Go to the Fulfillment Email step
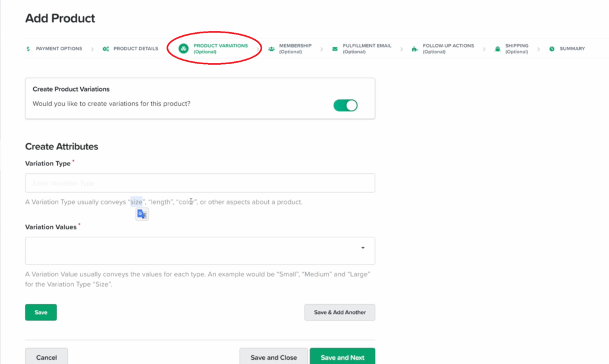Screen dimensions: 609x364 tap(367, 49)
